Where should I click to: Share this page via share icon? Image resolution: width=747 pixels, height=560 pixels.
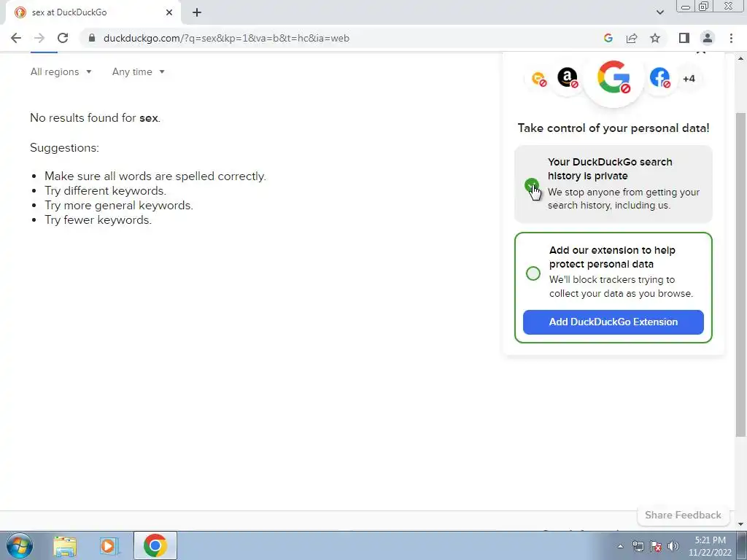(632, 38)
